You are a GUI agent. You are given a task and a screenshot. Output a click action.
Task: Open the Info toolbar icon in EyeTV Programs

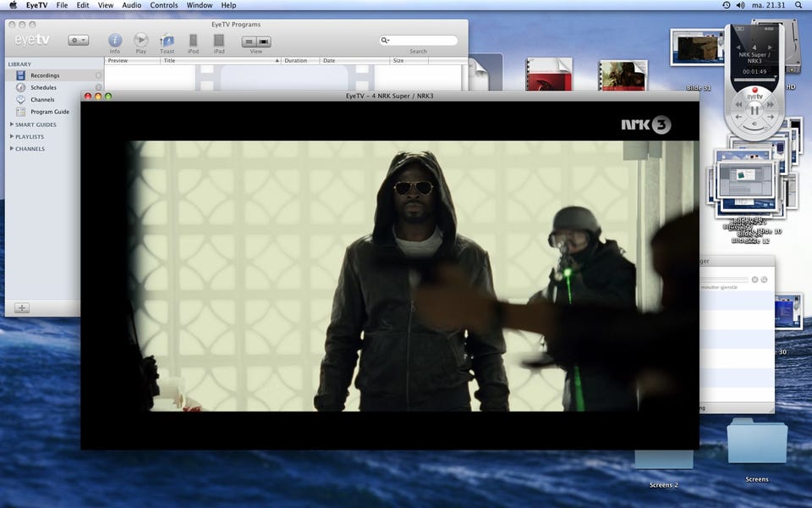115,41
